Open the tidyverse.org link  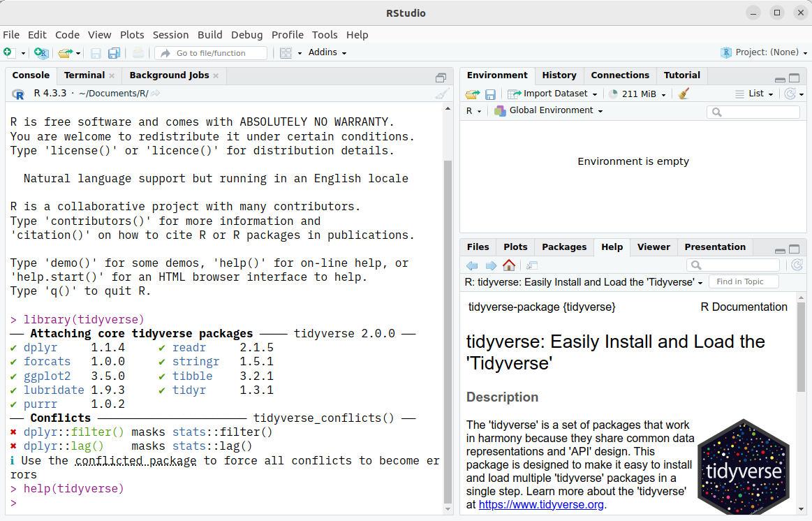pos(541,504)
